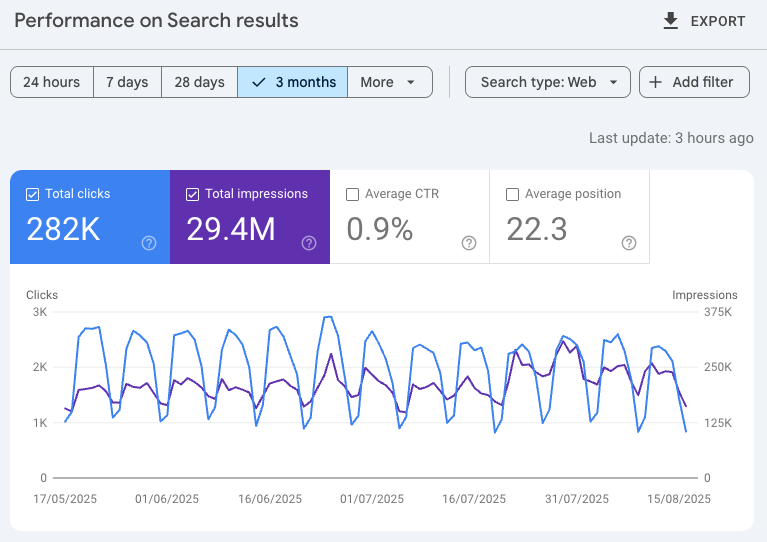Screen dimensions: 767x542
Task: Click the Export download icon
Action: click(671, 21)
